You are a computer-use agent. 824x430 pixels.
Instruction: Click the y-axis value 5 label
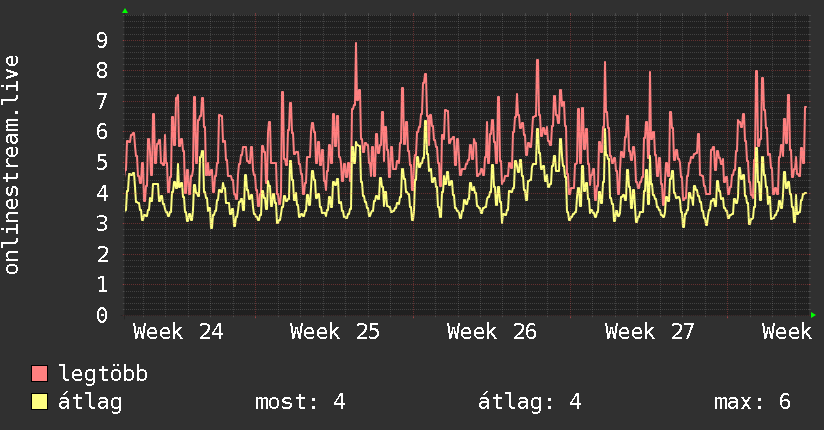click(x=102, y=162)
